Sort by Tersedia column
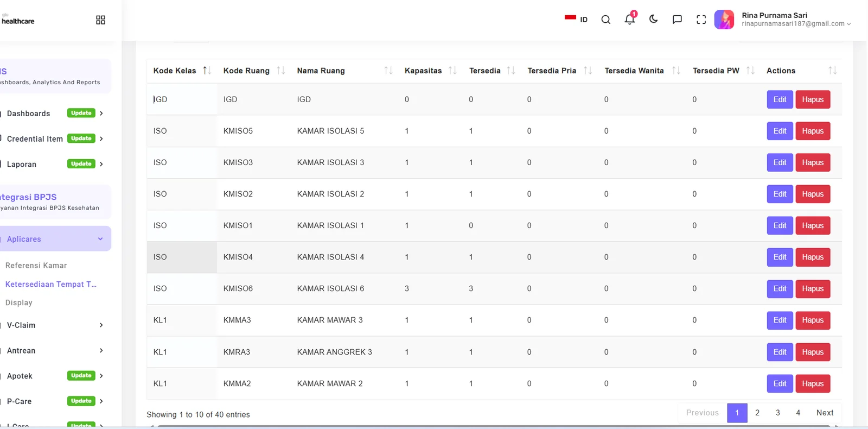The width and height of the screenshot is (868, 429). coord(492,71)
